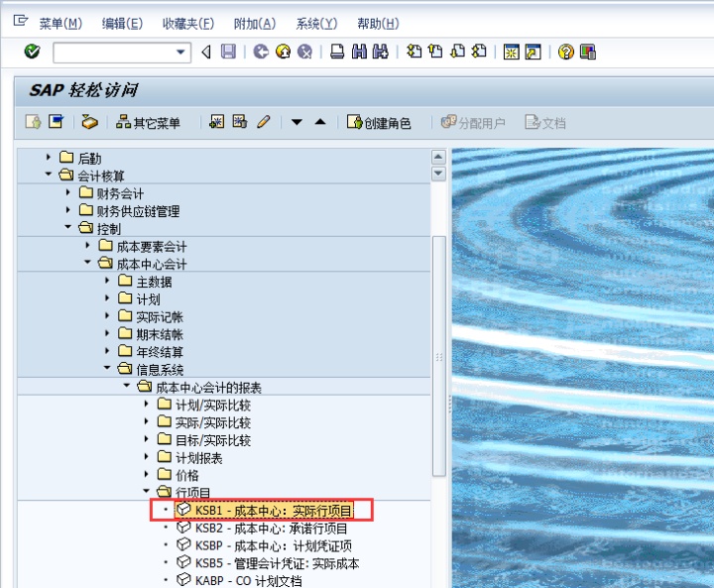Select the 实际记帐 folder label
The image size is (714, 588).
pyautogui.click(x=160, y=317)
